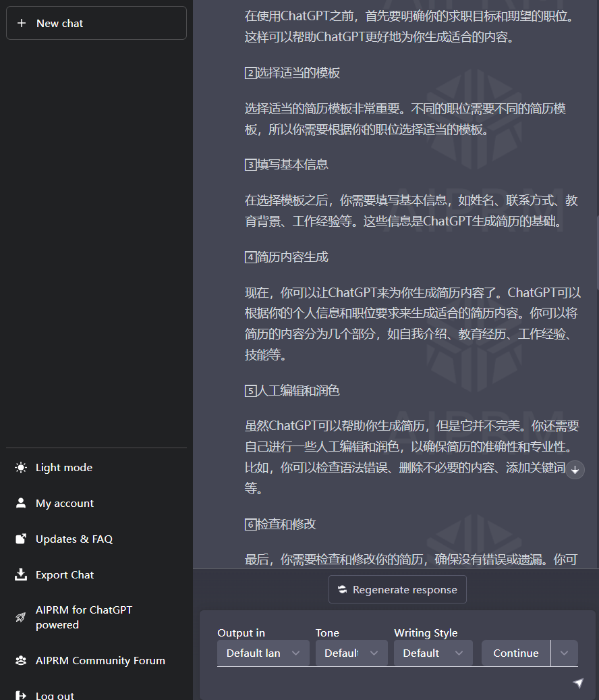Expand the Writing Style dropdown
Viewport: 599px width, 700px height.
click(x=433, y=653)
